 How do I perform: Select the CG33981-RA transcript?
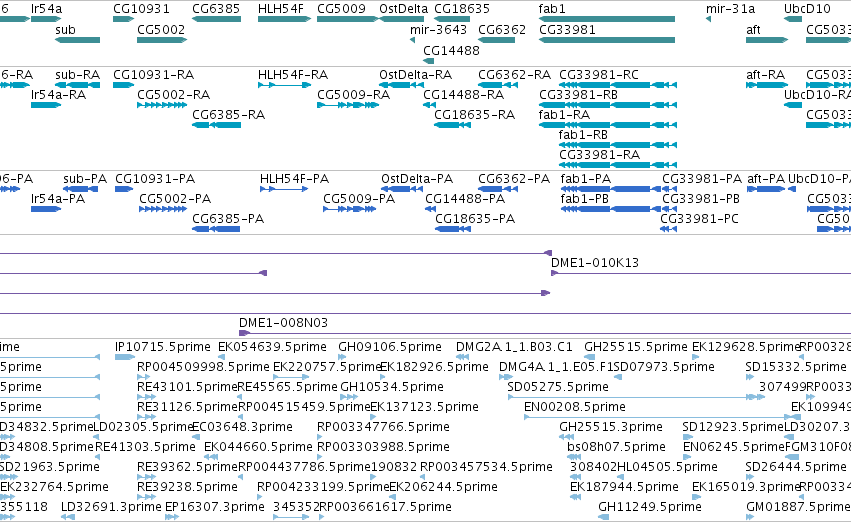(x=618, y=165)
